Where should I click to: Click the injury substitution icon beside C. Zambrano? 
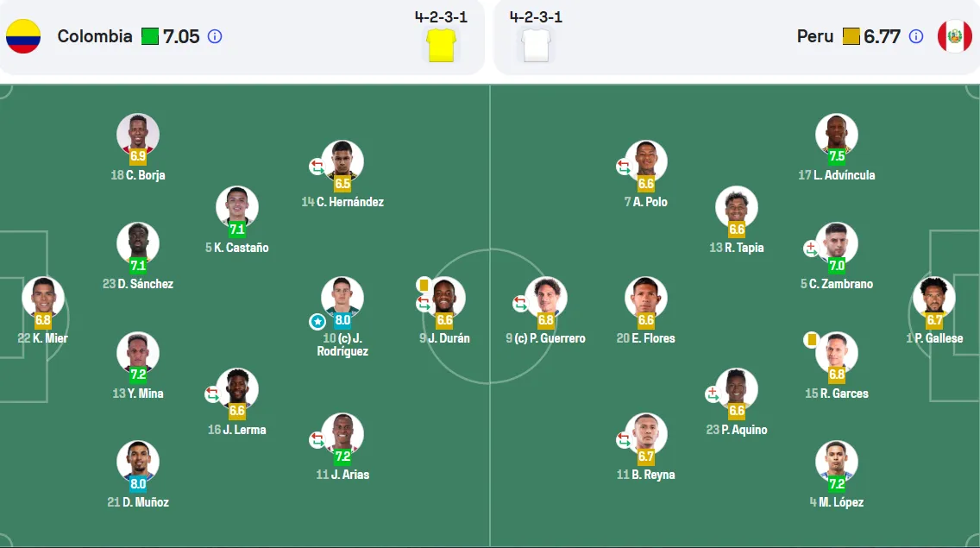pos(811,249)
